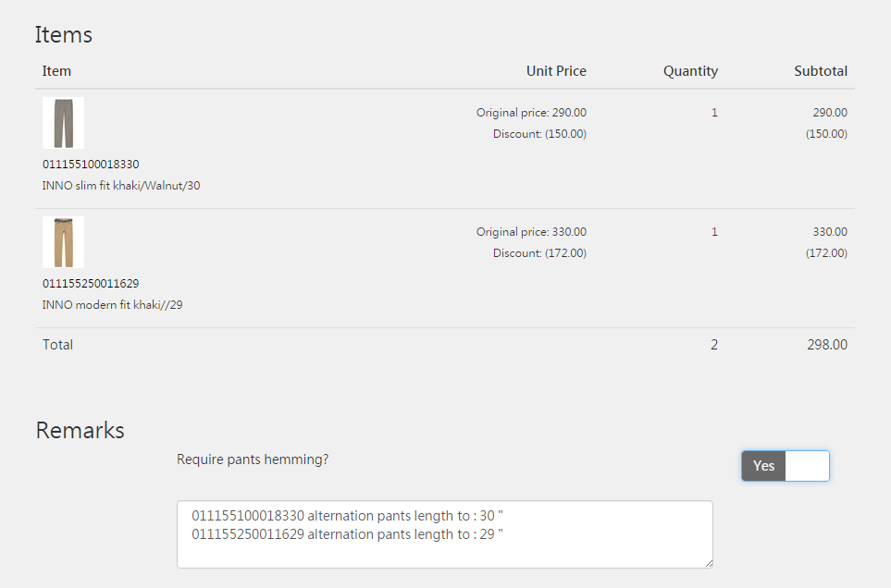The height and width of the screenshot is (588, 891).
Task: Toggle the pants hemming Yes switch
Action: pyautogui.click(x=785, y=466)
